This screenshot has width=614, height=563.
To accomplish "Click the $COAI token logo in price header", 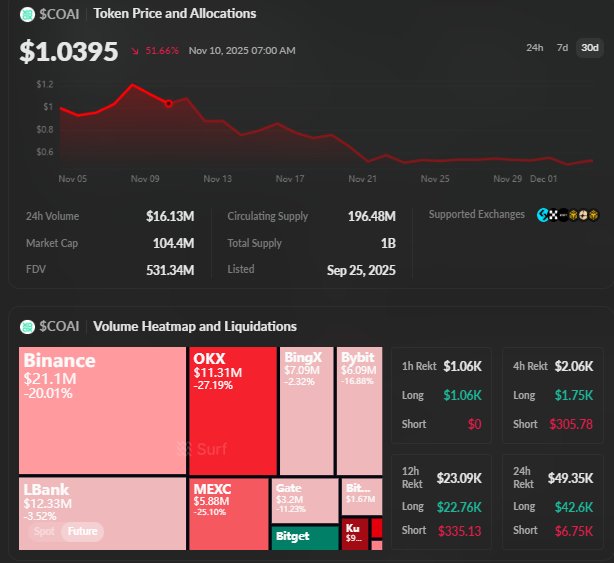I will 27,14.
